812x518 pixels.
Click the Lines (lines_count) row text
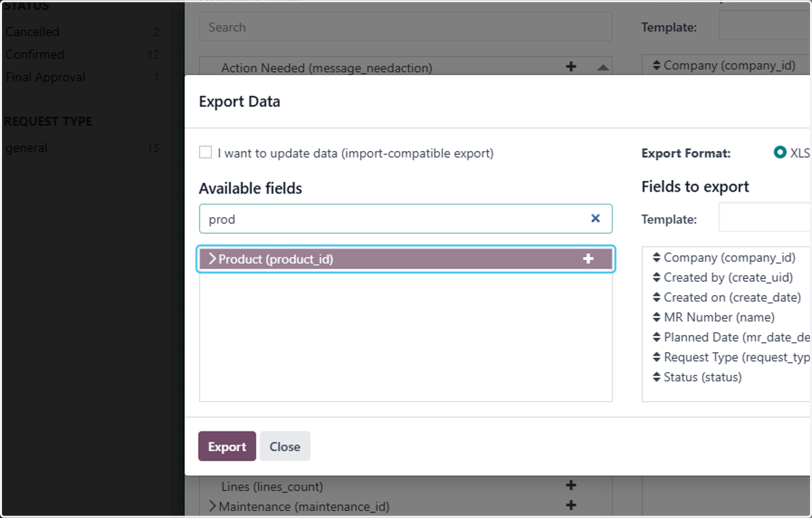pos(272,486)
